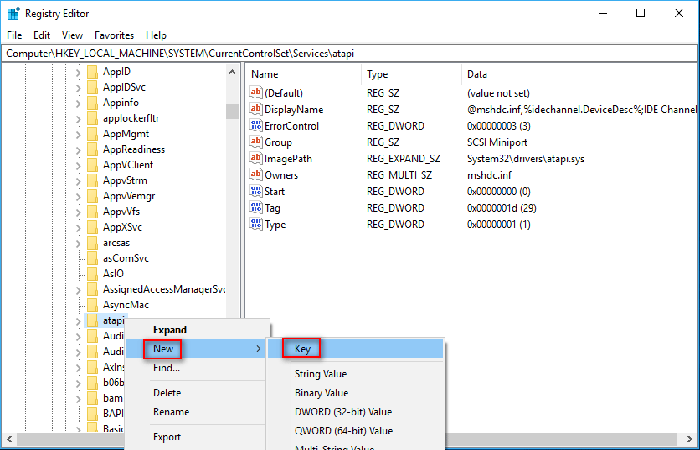Select QWORD (64-bit) Value in submenu

(355, 431)
